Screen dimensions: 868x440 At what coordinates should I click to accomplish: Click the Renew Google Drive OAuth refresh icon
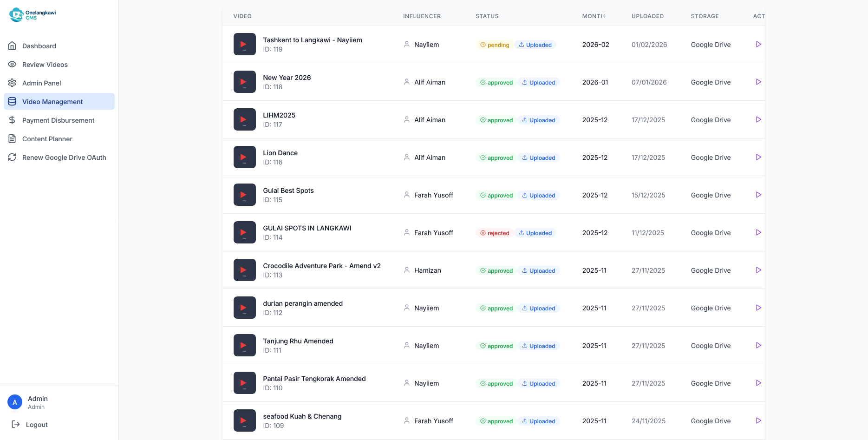[x=13, y=157]
